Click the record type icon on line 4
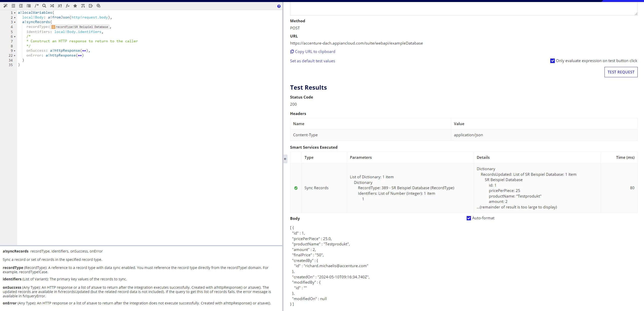Image resolution: width=644 pixels, height=311 pixels. coord(53,27)
